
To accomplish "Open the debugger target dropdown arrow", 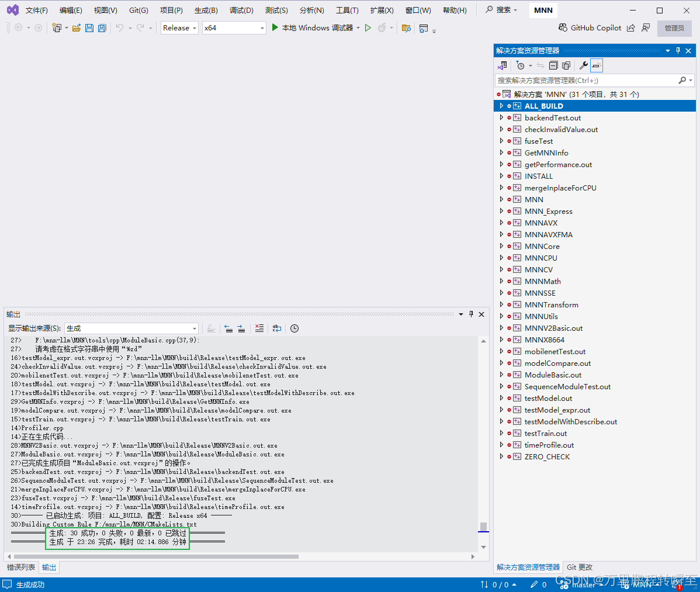I will [358, 28].
